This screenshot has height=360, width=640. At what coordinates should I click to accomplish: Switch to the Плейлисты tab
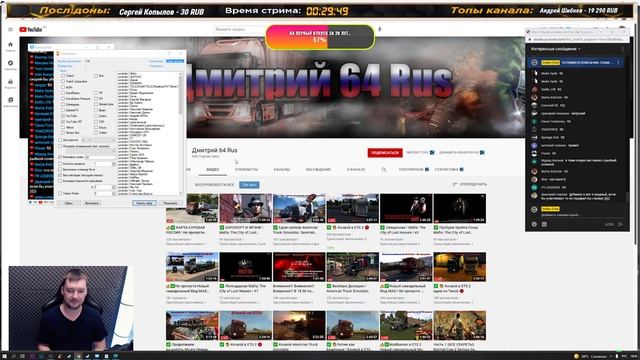(x=246, y=169)
